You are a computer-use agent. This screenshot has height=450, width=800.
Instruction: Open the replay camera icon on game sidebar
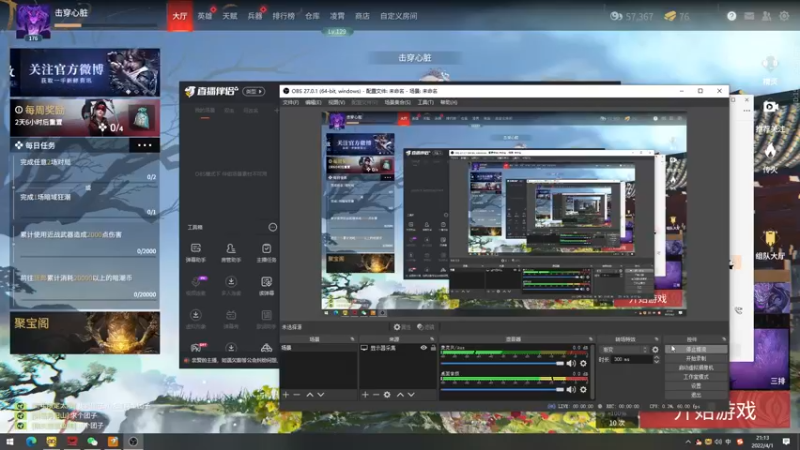click(x=770, y=107)
